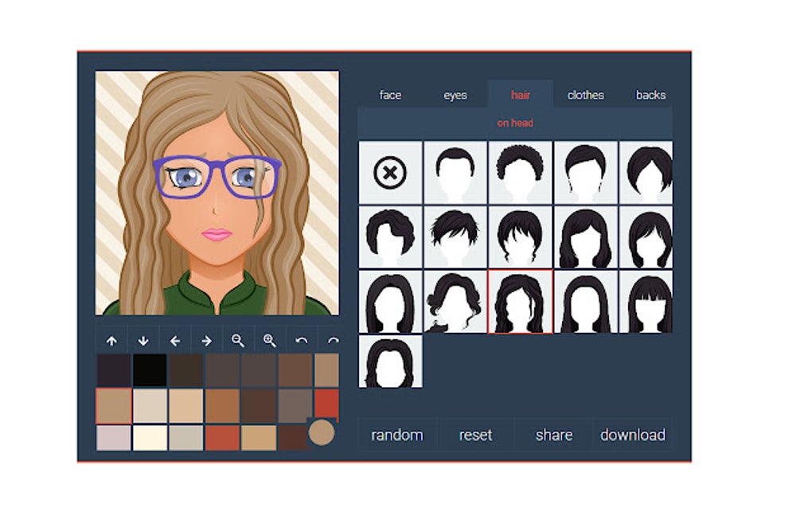Download the avatar with the download button

click(x=633, y=435)
